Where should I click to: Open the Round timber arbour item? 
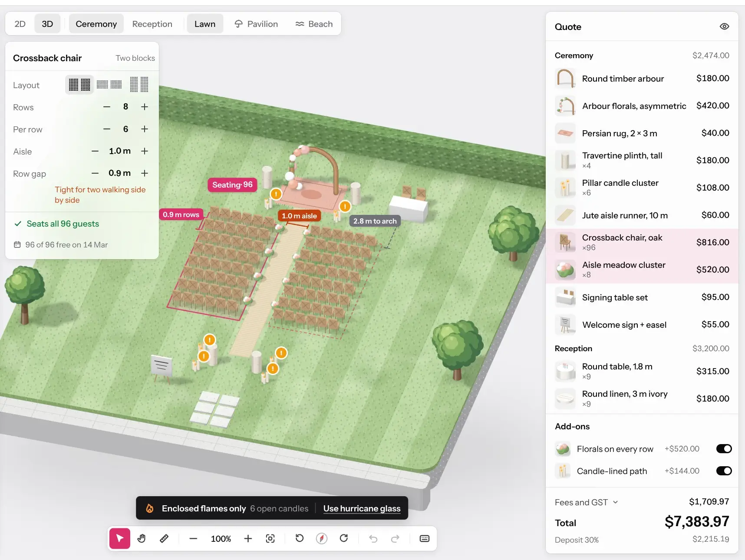coord(642,79)
